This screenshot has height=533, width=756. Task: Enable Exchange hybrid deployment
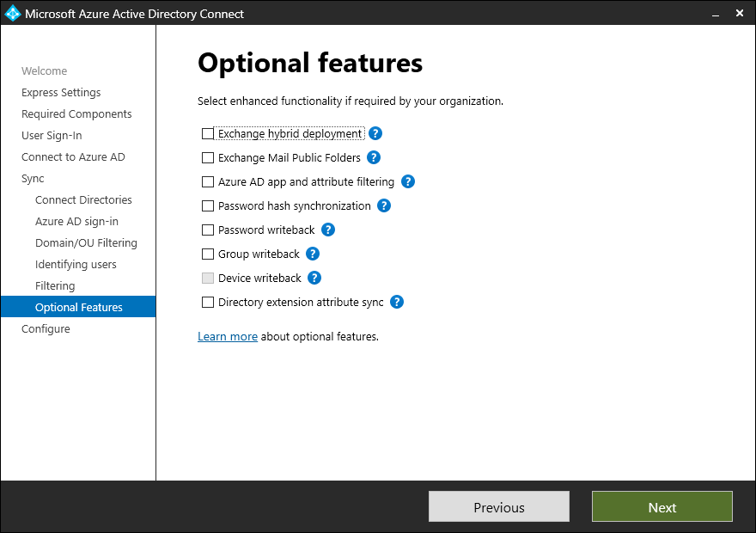pos(207,133)
